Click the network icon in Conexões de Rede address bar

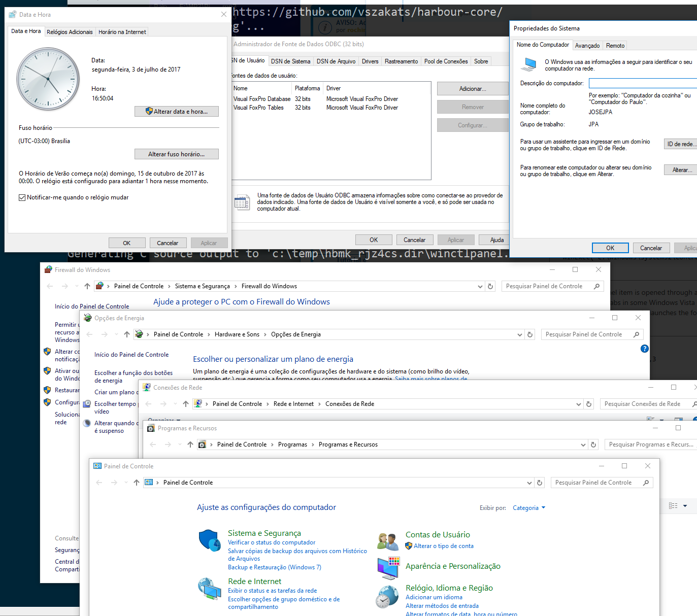point(198,404)
